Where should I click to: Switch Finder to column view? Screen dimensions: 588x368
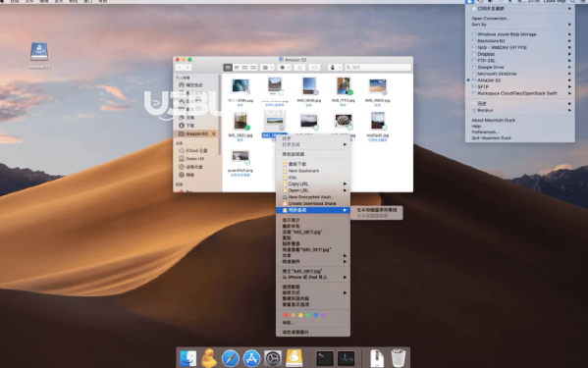click(244, 68)
